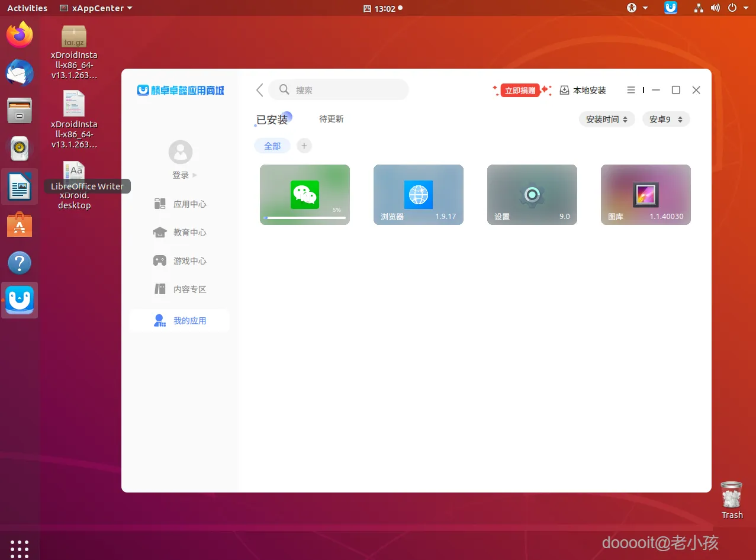Screen dimensions: 756x560
Task: Open Ubuntu Software in the dock
Action: pos(20,225)
